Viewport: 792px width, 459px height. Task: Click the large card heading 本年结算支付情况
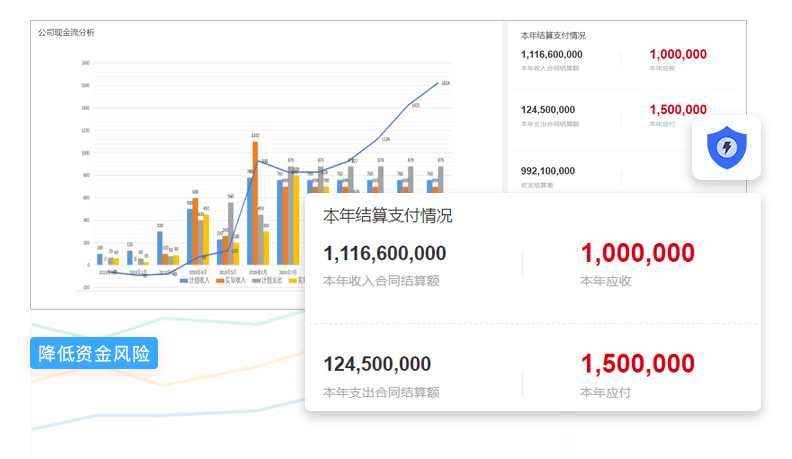coord(387,215)
